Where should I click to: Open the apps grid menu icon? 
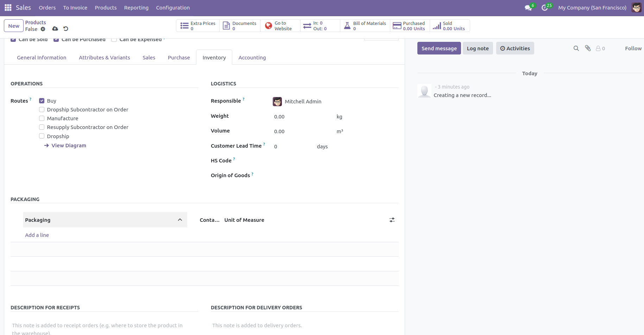8,7
